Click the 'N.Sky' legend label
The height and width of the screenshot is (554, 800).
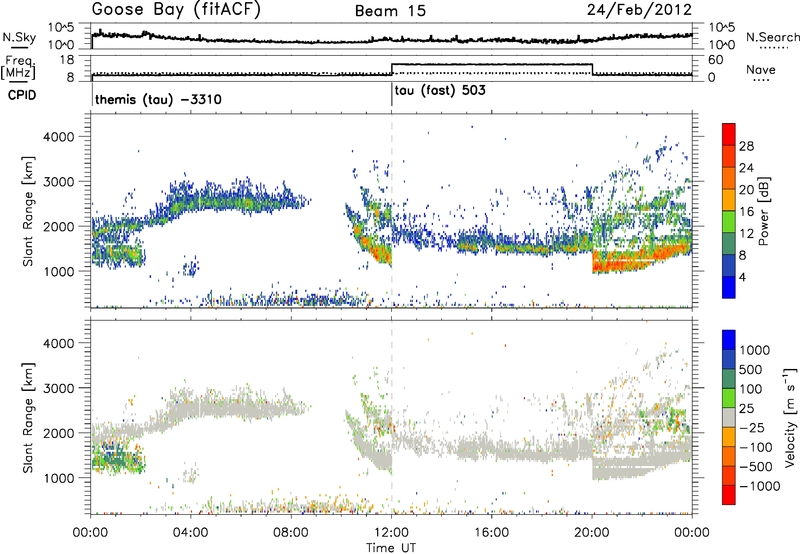click(19, 37)
